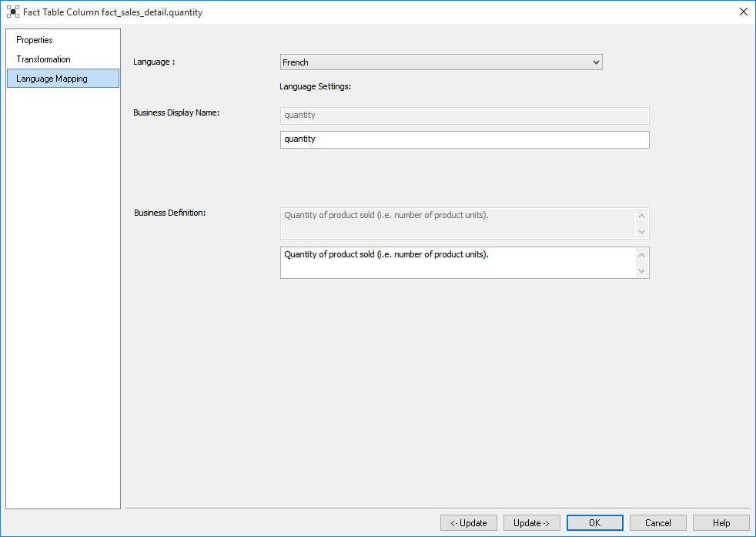
Task: Click the editable Business Display Name field
Action: pos(464,139)
